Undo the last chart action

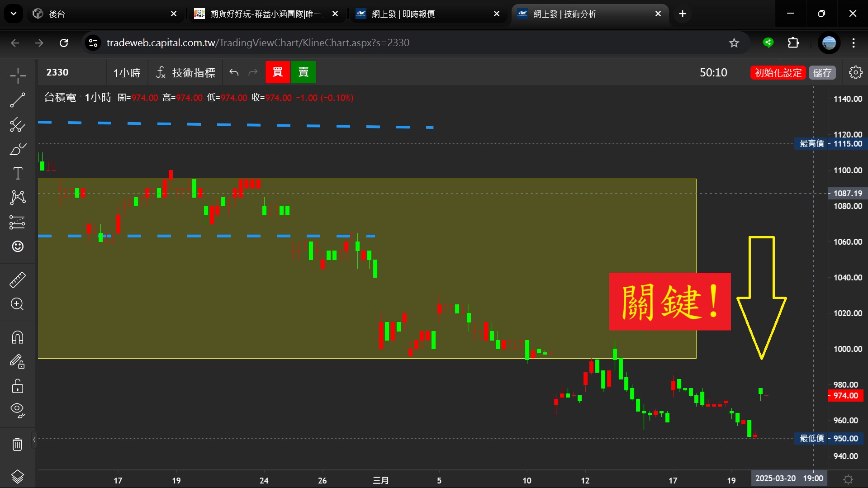234,72
